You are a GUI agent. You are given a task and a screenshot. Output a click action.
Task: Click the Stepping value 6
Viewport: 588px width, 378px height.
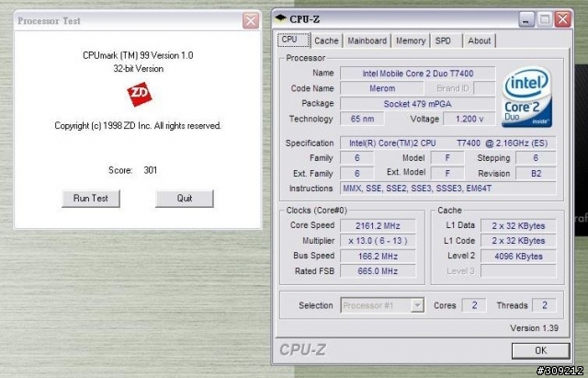(x=536, y=158)
